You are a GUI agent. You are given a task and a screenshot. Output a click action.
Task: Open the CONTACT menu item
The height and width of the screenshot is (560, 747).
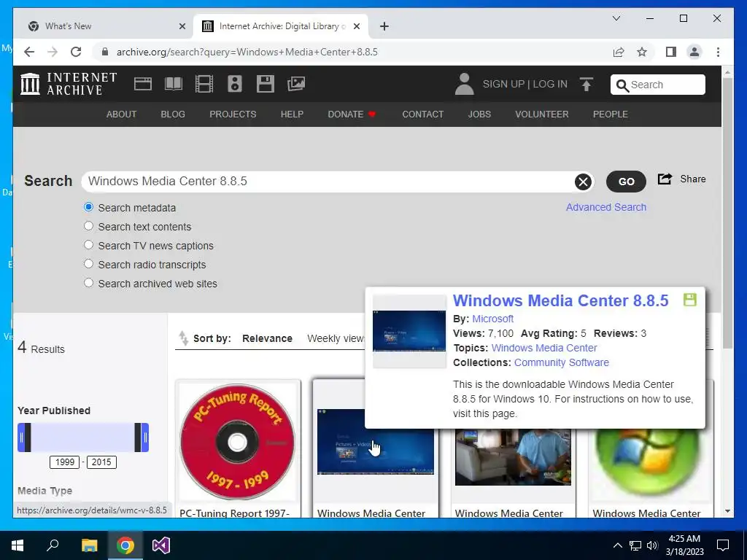tap(422, 114)
